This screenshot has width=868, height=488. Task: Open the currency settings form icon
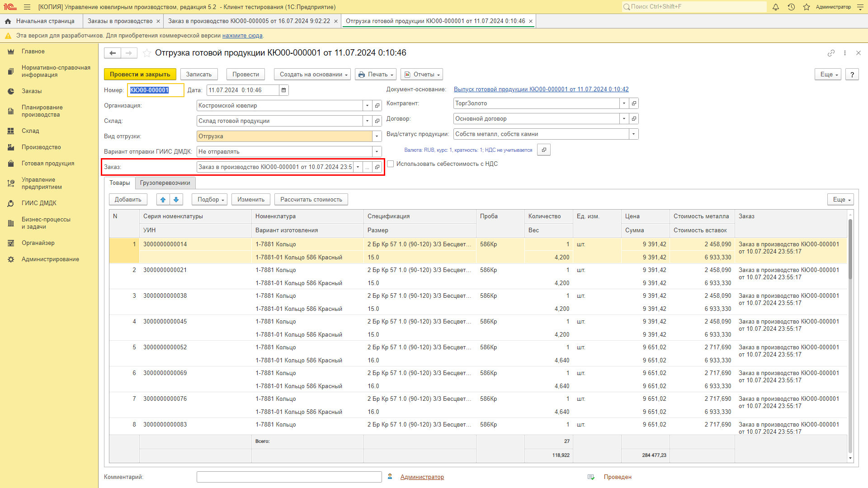point(544,150)
